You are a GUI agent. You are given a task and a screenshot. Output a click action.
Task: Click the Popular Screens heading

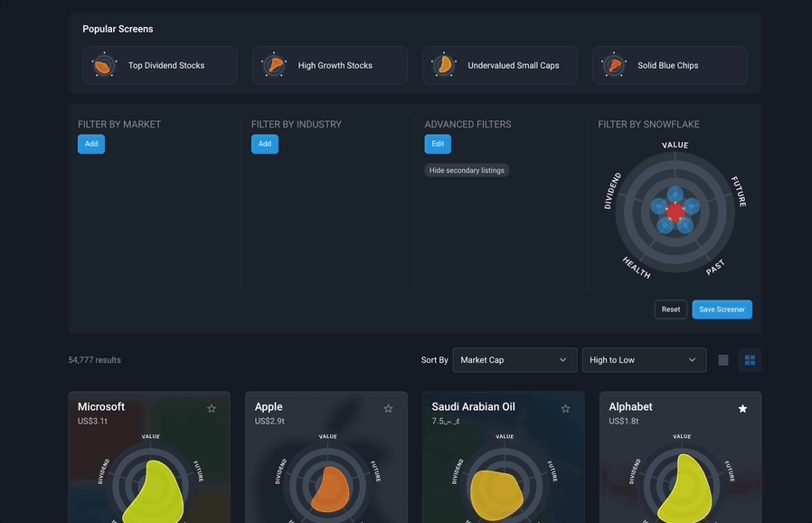click(x=118, y=29)
